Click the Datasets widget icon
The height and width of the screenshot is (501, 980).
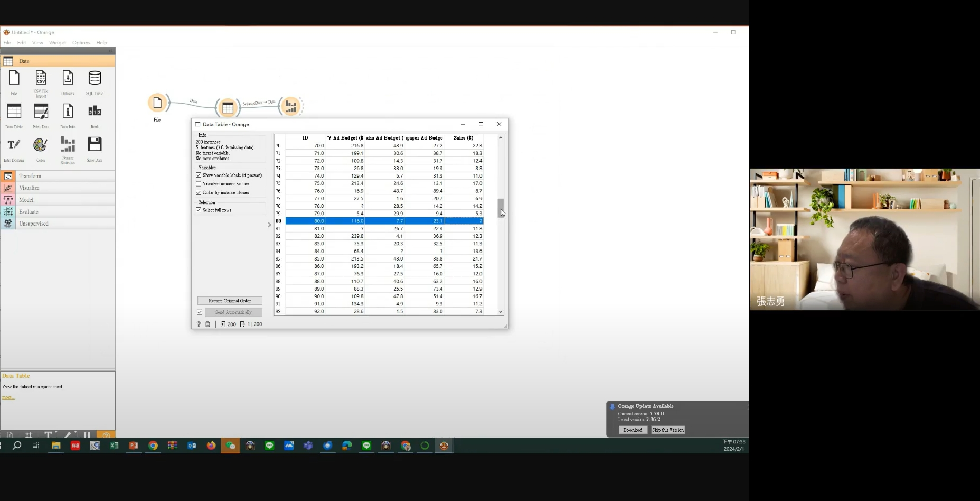(x=68, y=79)
